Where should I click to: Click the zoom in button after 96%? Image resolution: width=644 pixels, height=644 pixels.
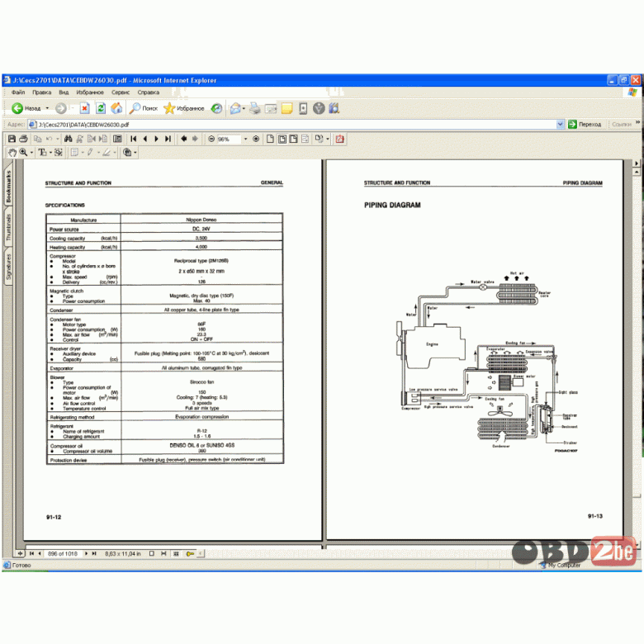pos(256,139)
